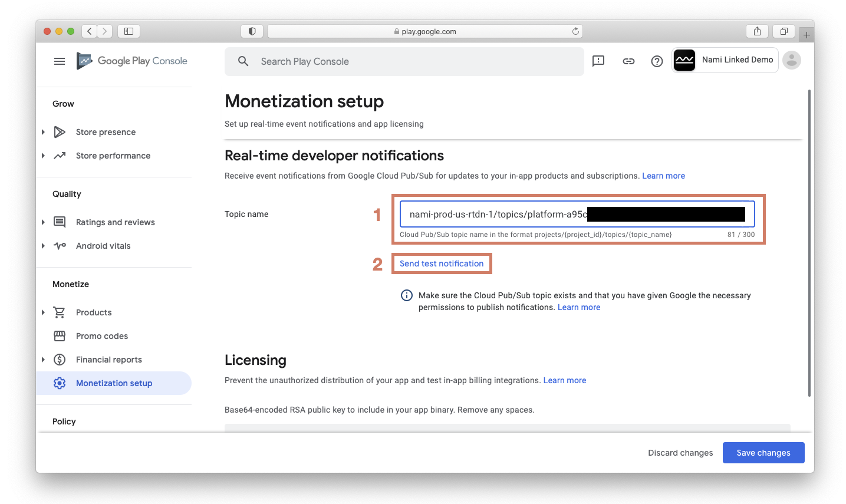Open Promo codes page
The image size is (846, 504).
[x=102, y=336]
